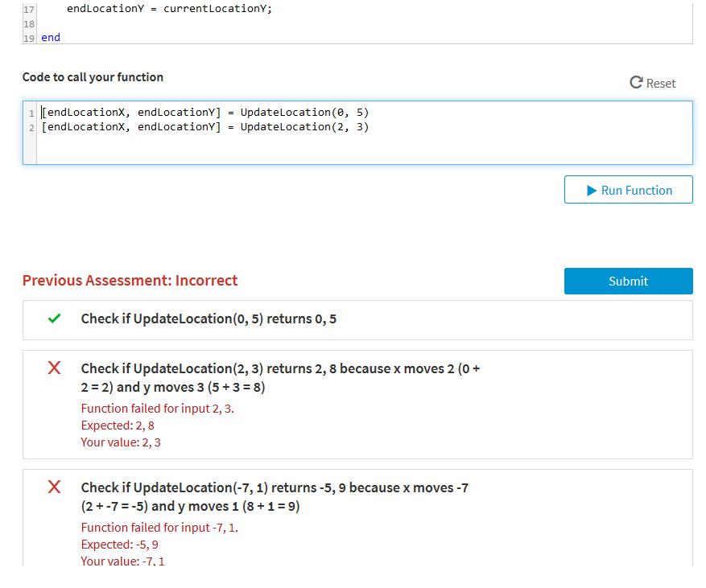Click the Submit button
This screenshot has width=706, height=588.
(x=628, y=281)
